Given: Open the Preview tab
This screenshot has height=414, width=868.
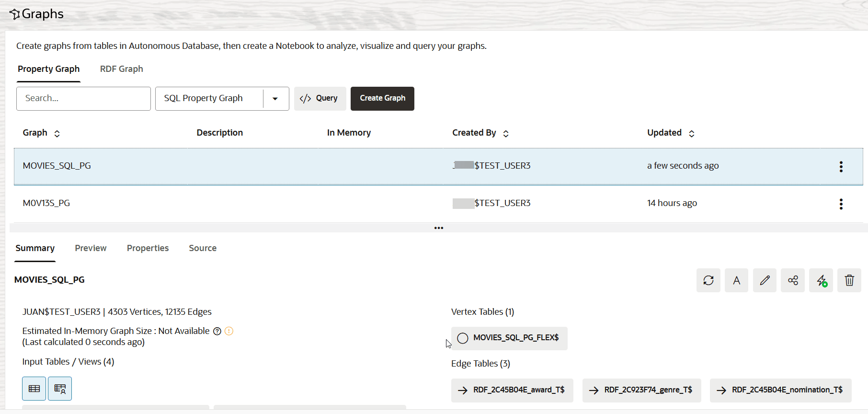Looking at the screenshot, I should [91, 248].
